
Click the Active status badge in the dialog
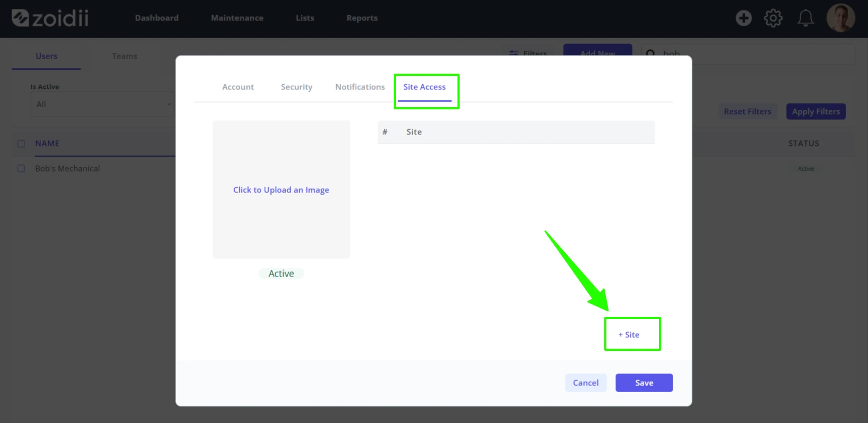pos(281,273)
